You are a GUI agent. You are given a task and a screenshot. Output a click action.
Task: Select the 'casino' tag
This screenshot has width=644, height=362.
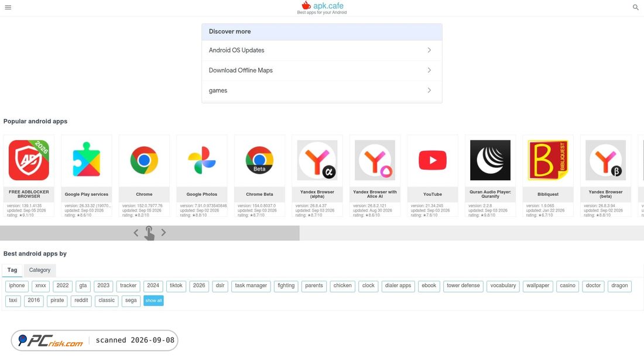click(x=568, y=286)
